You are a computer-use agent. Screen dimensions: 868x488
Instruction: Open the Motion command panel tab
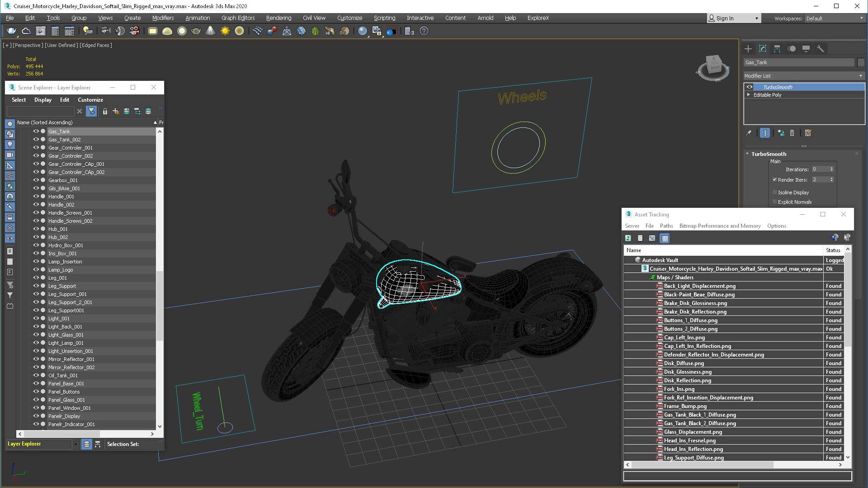coord(792,49)
